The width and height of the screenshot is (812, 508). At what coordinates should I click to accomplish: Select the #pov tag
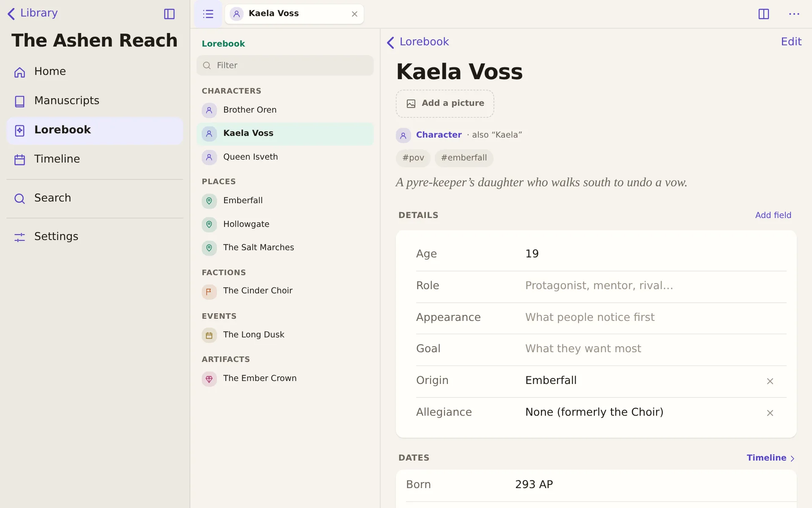click(413, 158)
